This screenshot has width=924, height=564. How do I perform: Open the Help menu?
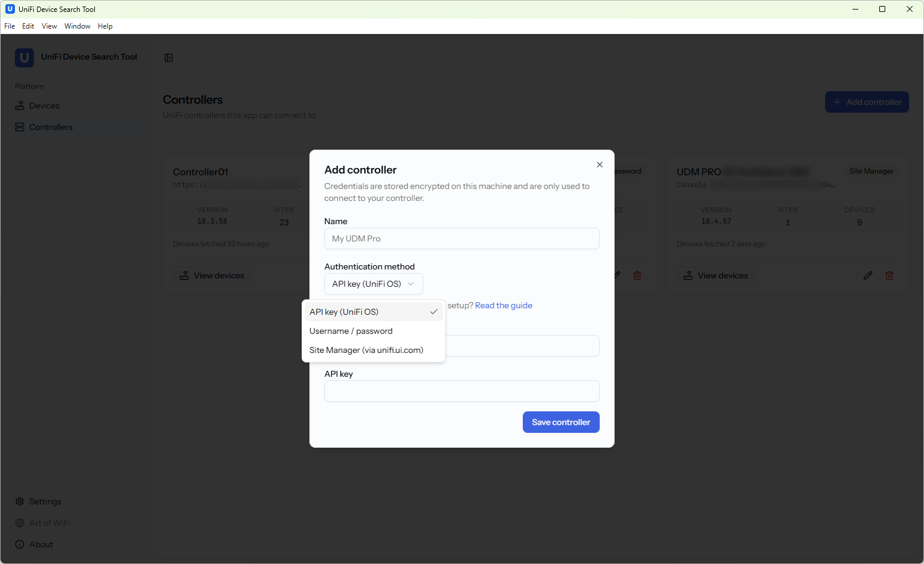click(x=105, y=26)
